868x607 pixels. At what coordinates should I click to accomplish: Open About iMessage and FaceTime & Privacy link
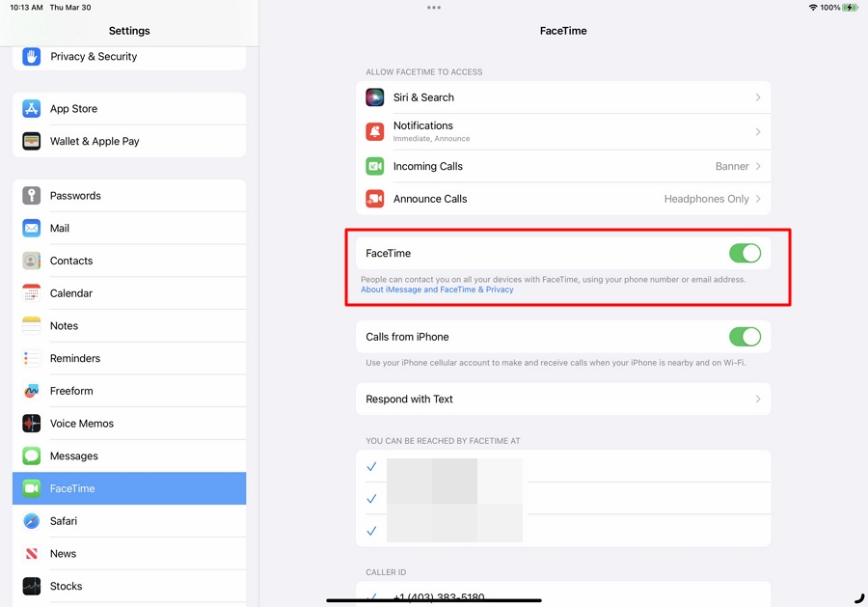coord(437,290)
